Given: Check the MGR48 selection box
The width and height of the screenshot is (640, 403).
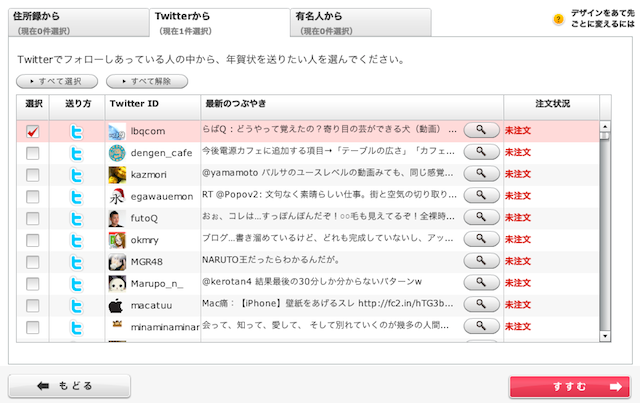Looking at the screenshot, I should [33, 262].
